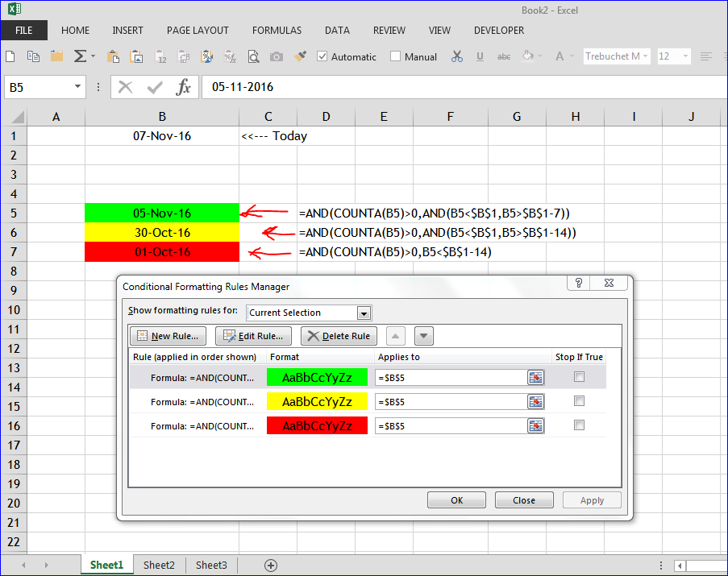This screenshot has width=728, height=576.
Task: Click the Paste as picture icon
Action: point(136,56)
